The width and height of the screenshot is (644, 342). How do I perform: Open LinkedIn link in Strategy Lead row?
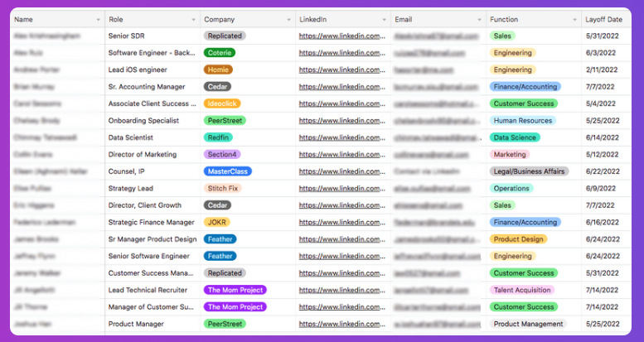coord(342,189)
